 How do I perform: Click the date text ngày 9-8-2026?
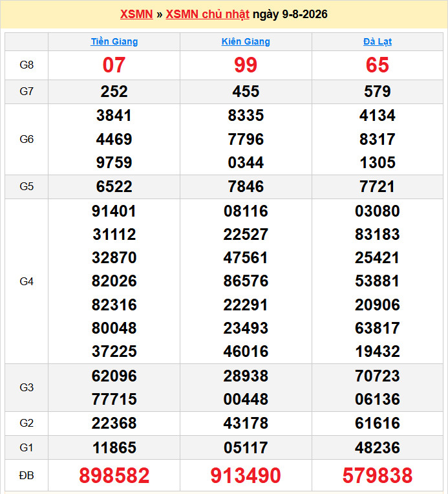290,14
